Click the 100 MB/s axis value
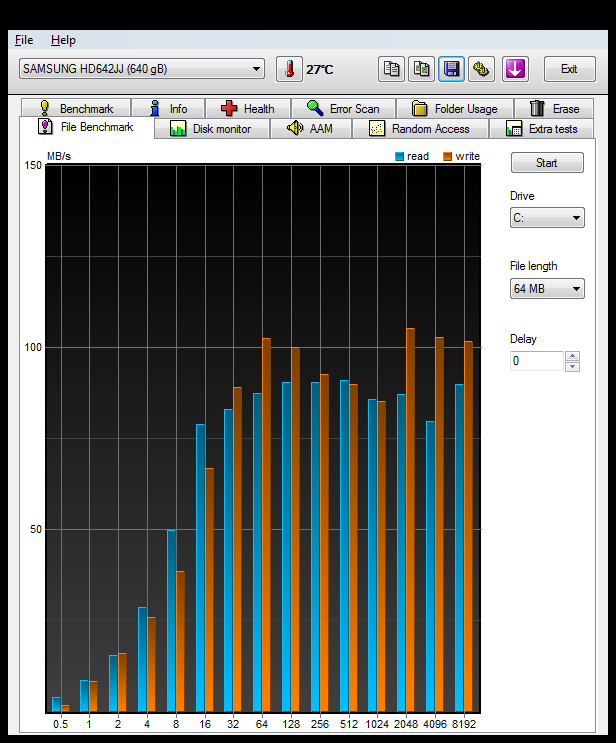Image resolution: width=616 pixels, height=743 pixels. [33, 347]
